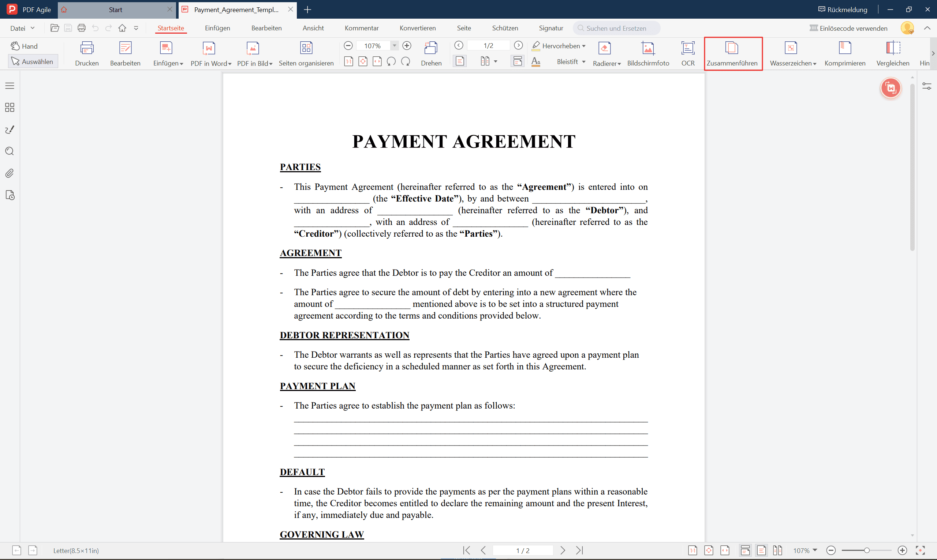Zoom in with ribbon plus icon
This screenshot has width=937, height=560.
click(407, 46)
